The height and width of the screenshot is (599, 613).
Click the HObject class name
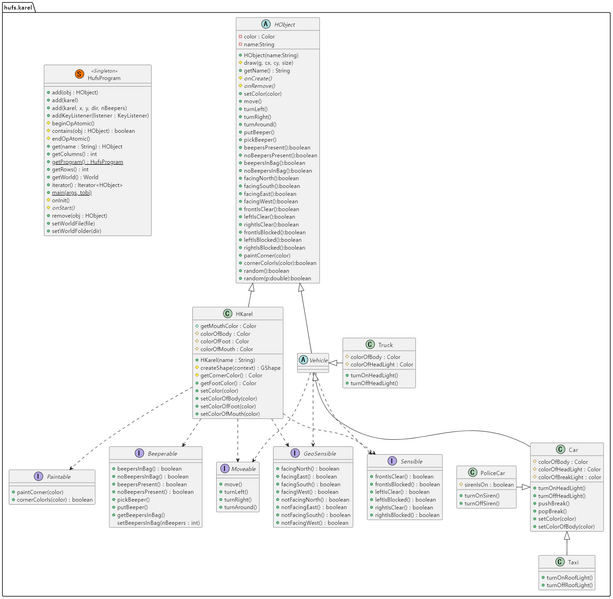284,25
